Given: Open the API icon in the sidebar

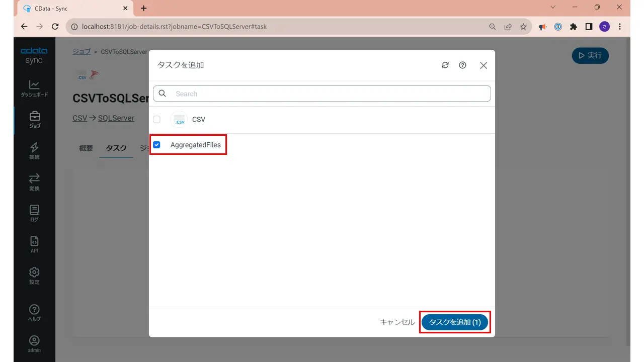Looking at the screenshot, I should pyautogui.click(x=34, y=241).
